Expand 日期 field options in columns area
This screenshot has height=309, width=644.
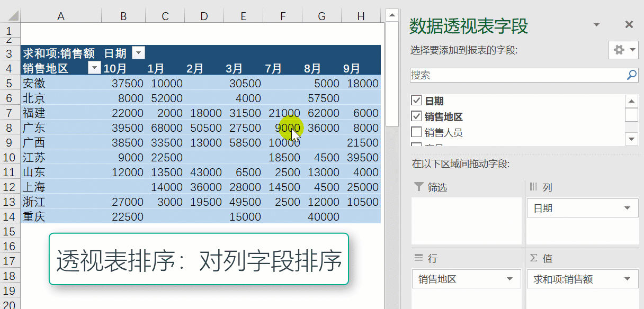[x=628, y=208]
